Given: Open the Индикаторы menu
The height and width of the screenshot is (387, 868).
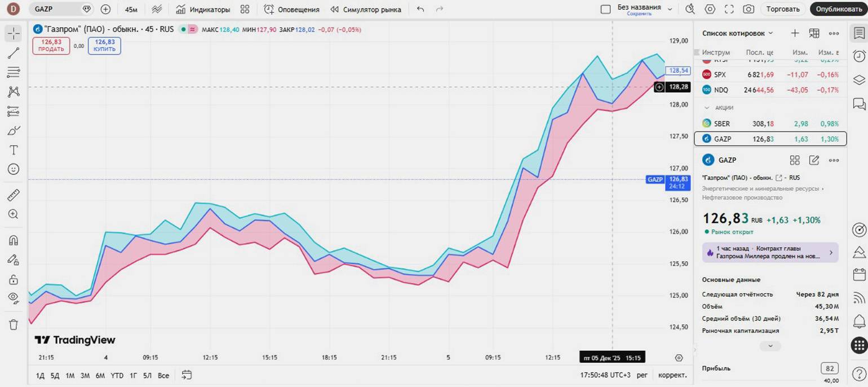Looking at the screenshot, I should (203, 9).
